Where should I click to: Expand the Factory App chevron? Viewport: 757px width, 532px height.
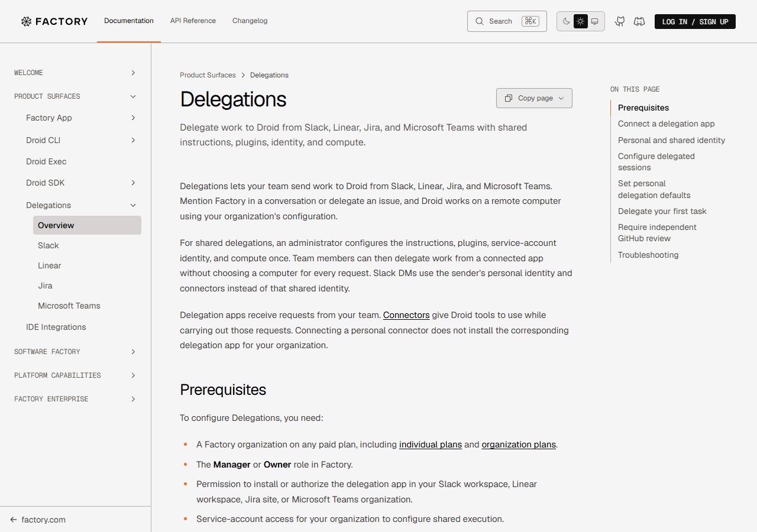[x=133, y=118]
